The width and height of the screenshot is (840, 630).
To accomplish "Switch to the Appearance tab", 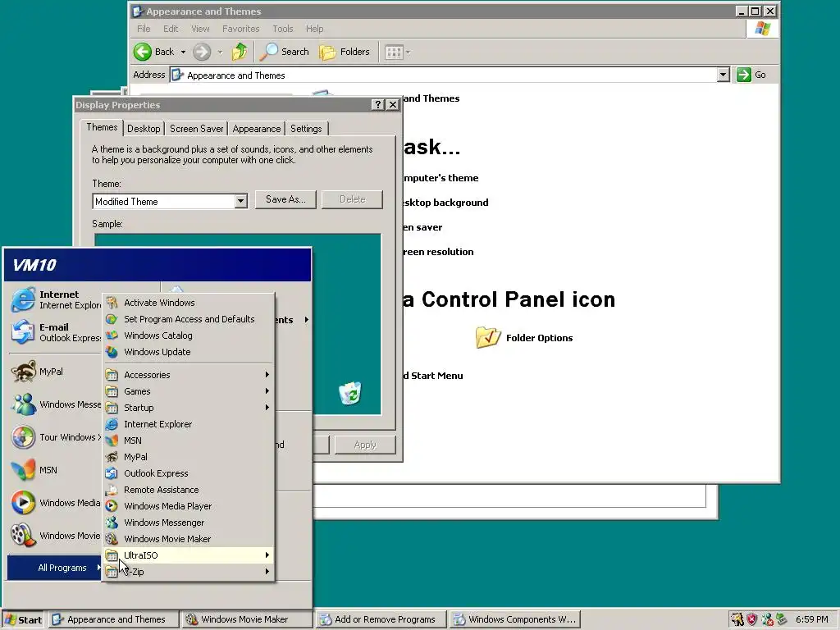I will [x=257, y=129].
